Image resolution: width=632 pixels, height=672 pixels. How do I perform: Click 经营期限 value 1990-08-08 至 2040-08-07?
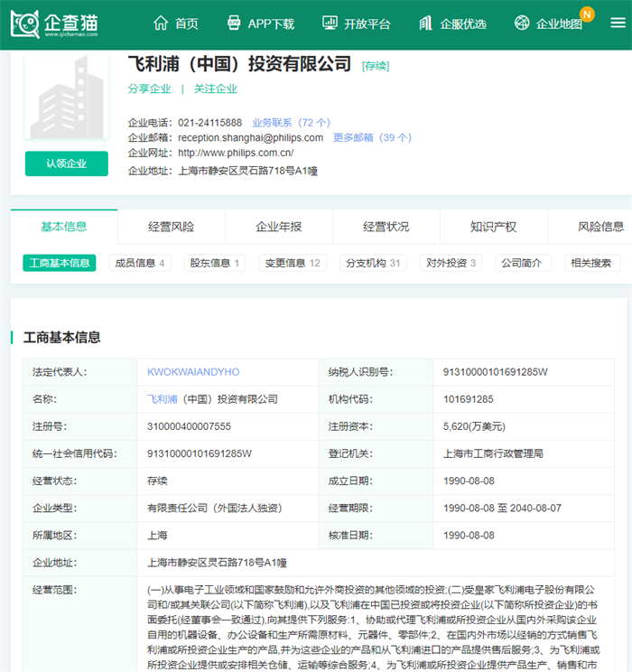(502, 509)
